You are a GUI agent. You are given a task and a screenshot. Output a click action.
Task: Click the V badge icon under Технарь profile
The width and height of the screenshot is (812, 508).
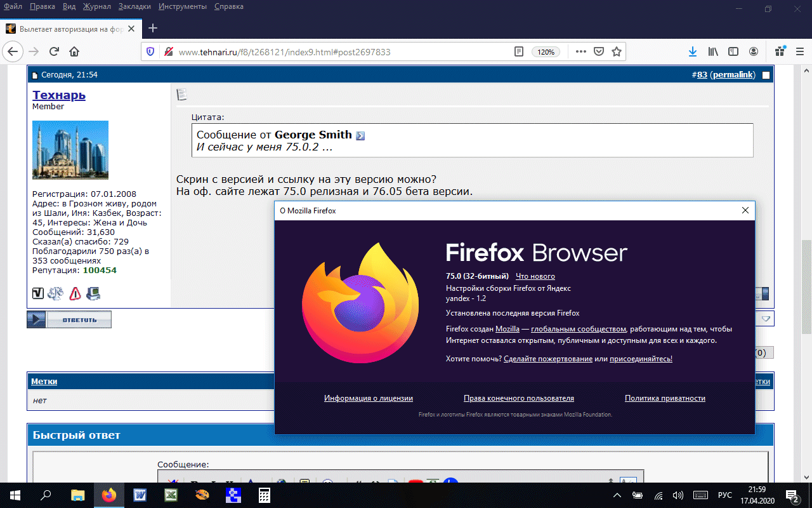pos(38,293)
